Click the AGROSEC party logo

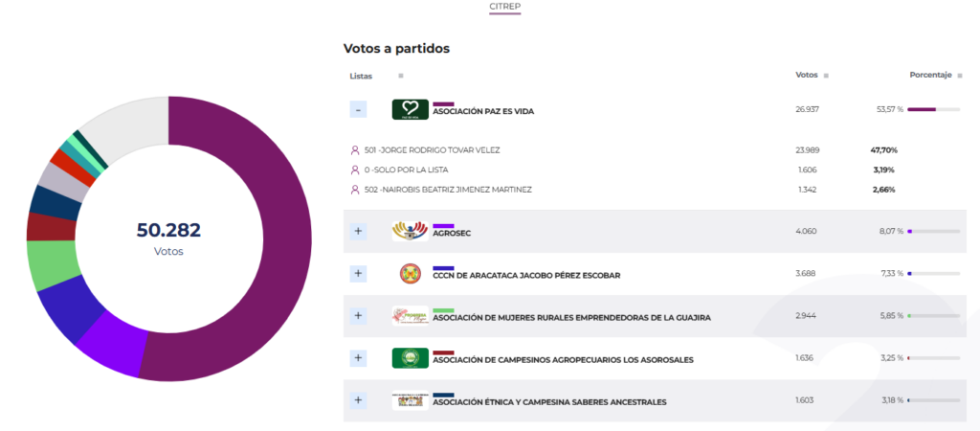point(410,231)
